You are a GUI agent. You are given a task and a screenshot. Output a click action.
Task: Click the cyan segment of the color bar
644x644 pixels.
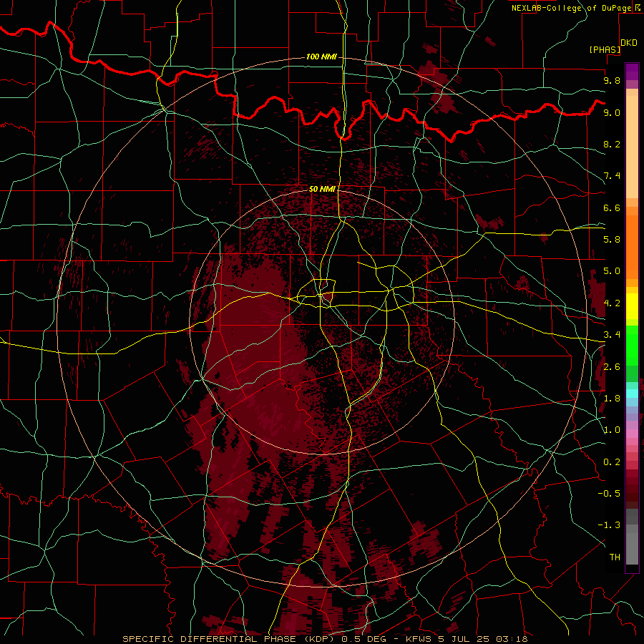pos(632,393)
